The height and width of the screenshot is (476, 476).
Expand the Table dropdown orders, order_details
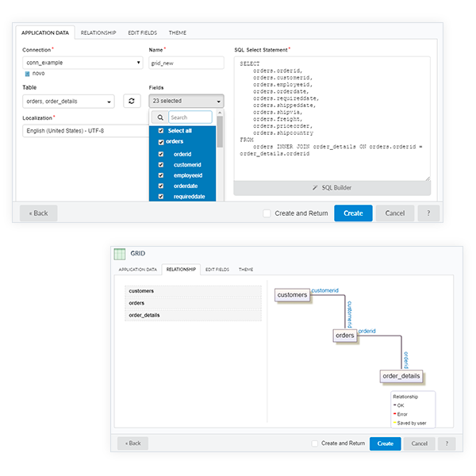[68, 101]
